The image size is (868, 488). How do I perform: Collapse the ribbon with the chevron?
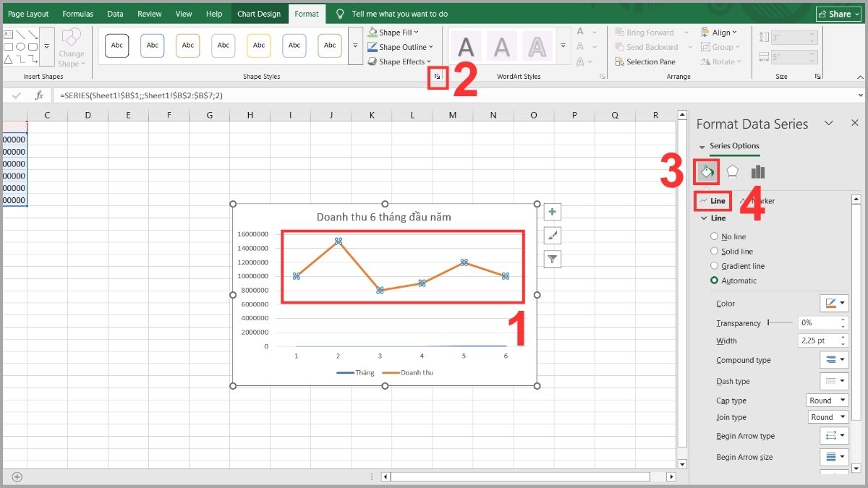coord(859,76)
